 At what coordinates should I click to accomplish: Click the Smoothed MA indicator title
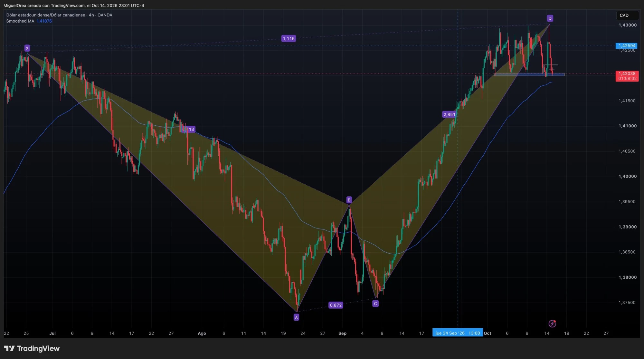[20, 21]
